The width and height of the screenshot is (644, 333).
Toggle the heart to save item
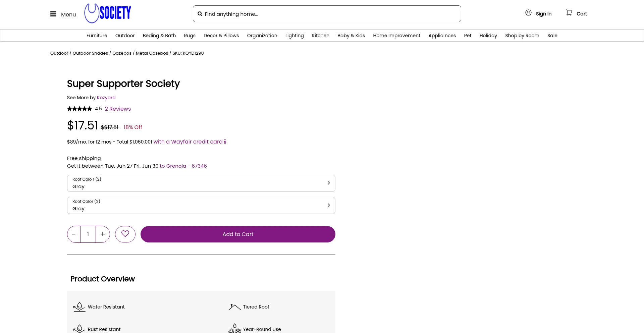(x=125, y=234)
